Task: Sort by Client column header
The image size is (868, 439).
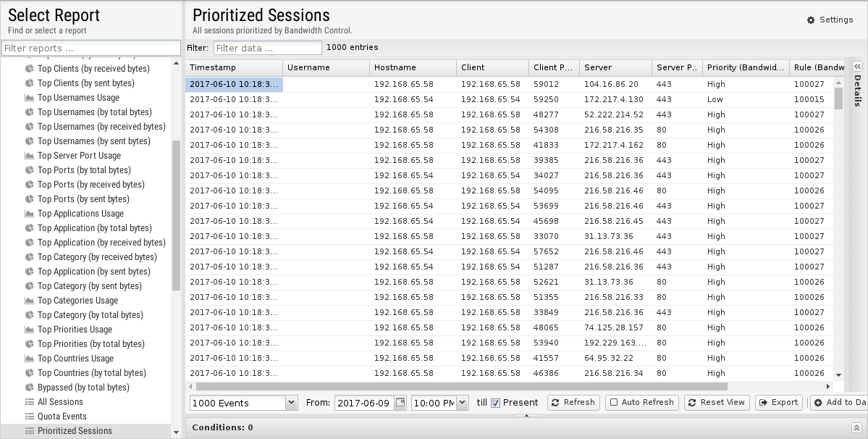Action: pyautogui.click(x=493, y=67)
